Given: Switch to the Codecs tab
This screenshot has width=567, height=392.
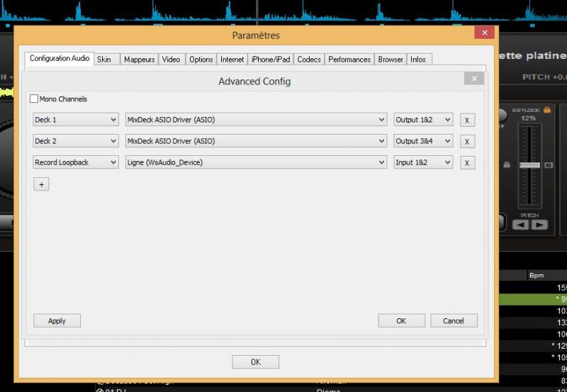Looking at the screenshot, I should pyautogui.click(x=309, y=60).
